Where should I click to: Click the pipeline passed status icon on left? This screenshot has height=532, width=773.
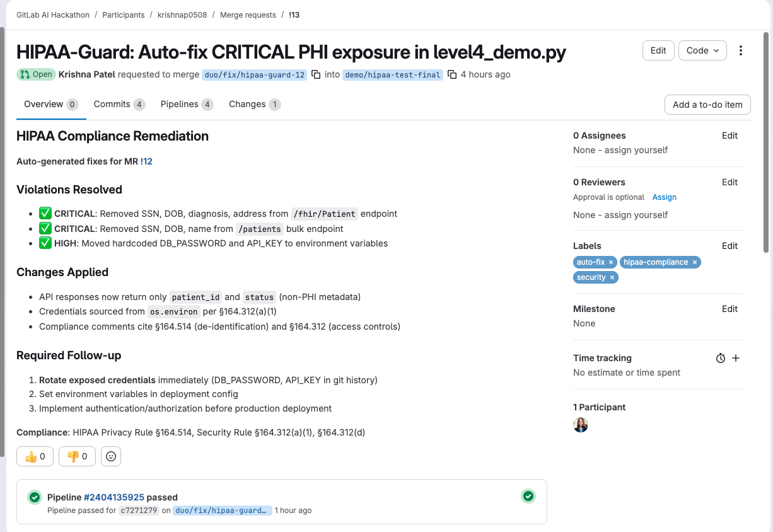(35, 497)
